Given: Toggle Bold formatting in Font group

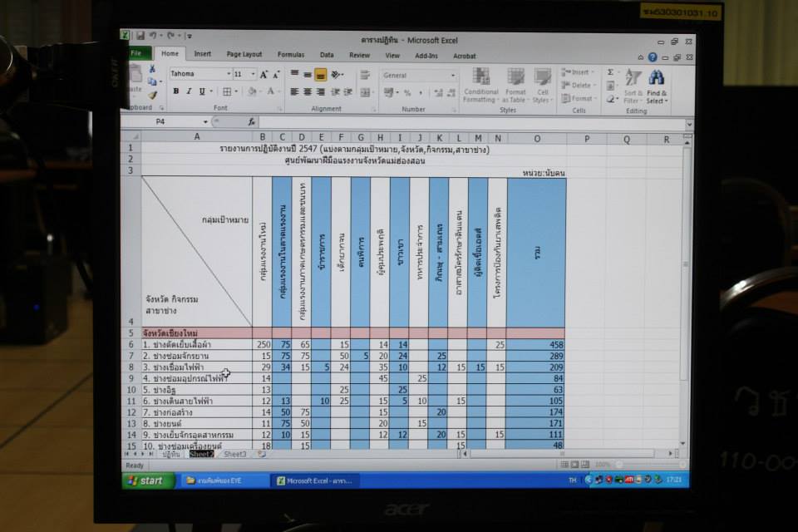Looking at the screenshot, I should pyautogui.click(x=177, y=91).
